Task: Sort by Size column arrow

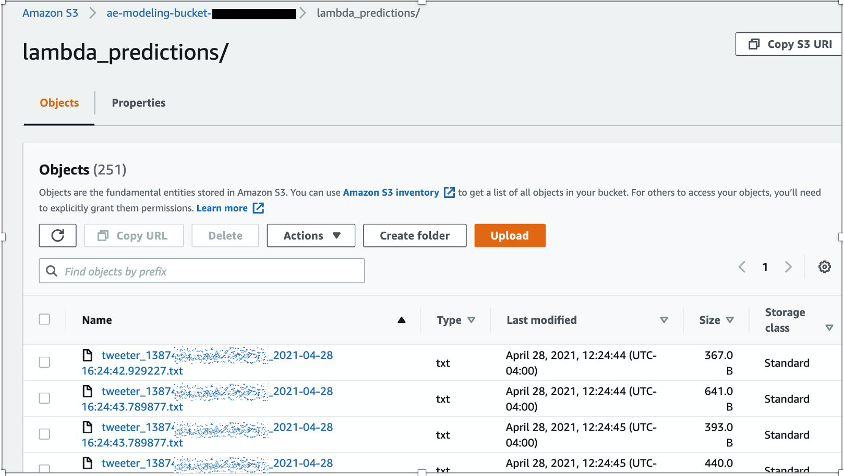Action: coord(730,320)
